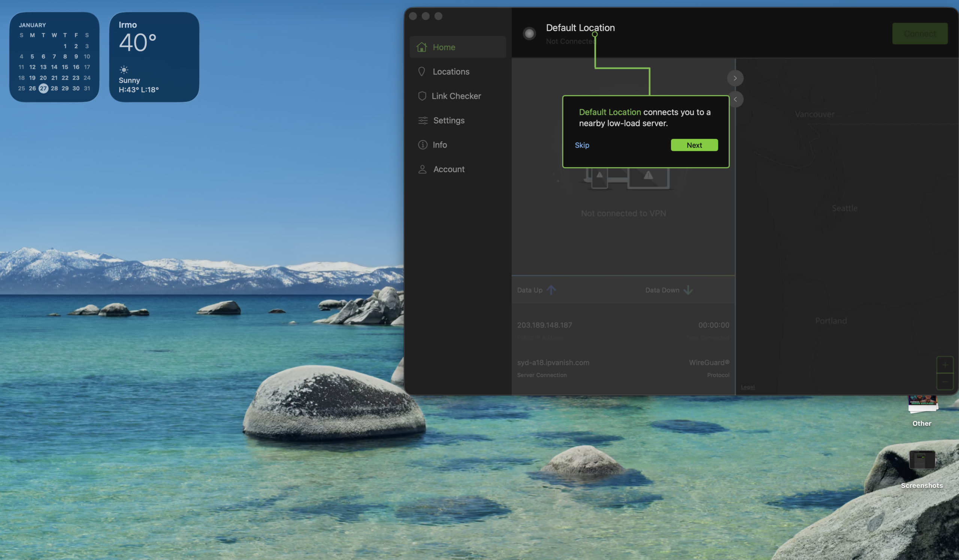Click Vancouver on the map

pyautogui.click(x=814, y=114)
